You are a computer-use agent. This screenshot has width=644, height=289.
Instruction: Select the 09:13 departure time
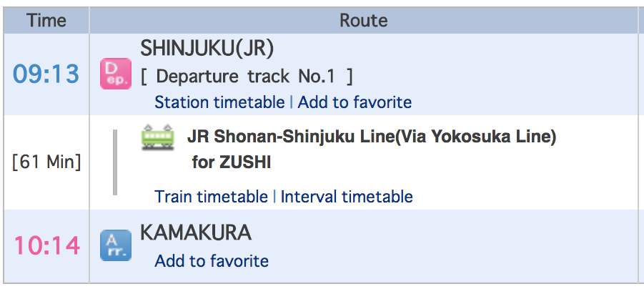coord(46,74)
